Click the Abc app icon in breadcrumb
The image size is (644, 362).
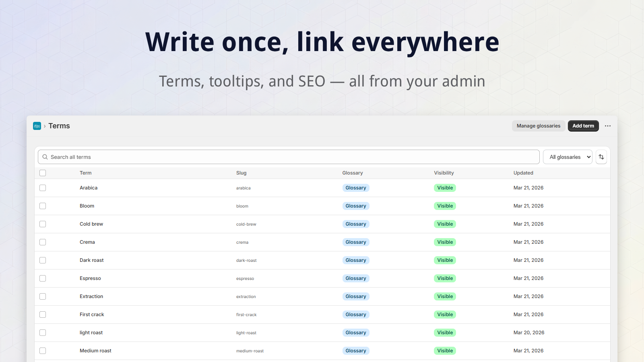click(37, 126)
